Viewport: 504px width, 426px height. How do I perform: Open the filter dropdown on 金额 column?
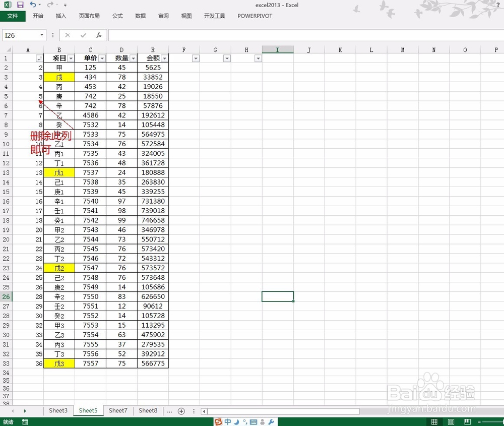(164, 58)
